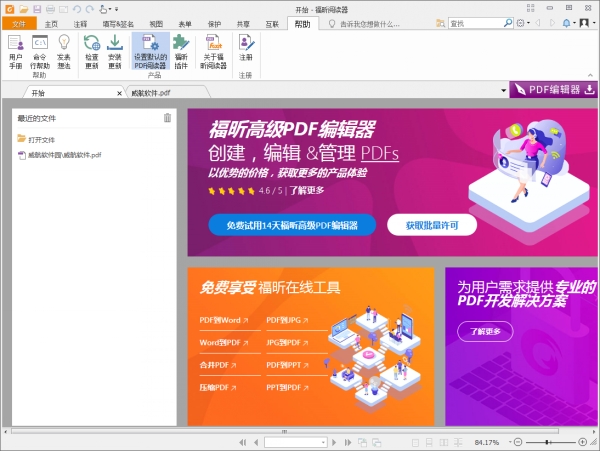Open recent file 威航软件.pdf
Screen dimensions: 600x451
coord(60,155)
